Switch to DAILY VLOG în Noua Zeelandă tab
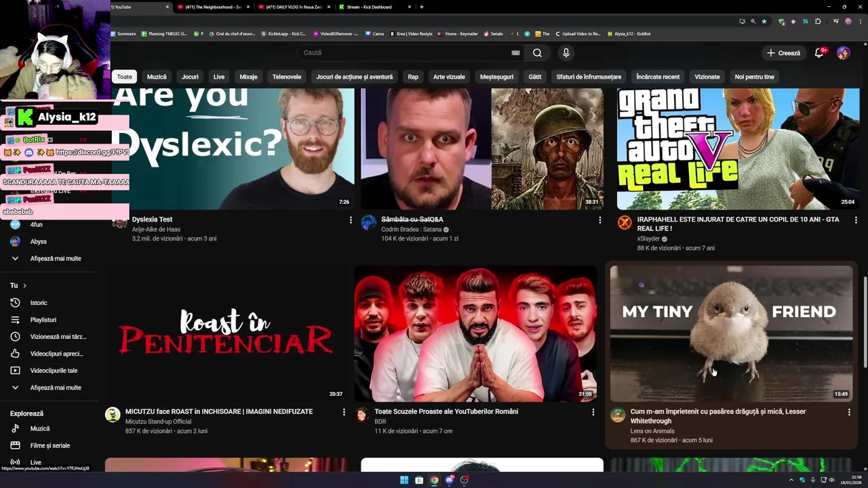 293,7
